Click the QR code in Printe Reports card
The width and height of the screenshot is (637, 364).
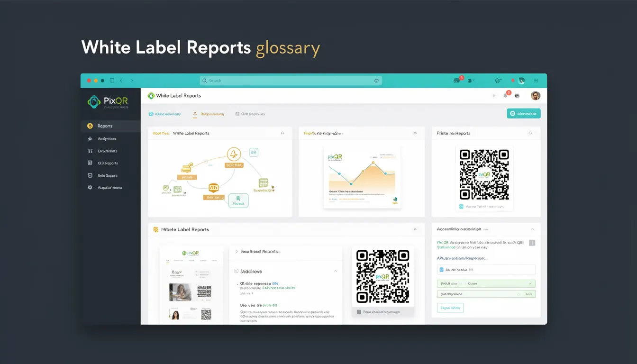(x=484, y=174)
